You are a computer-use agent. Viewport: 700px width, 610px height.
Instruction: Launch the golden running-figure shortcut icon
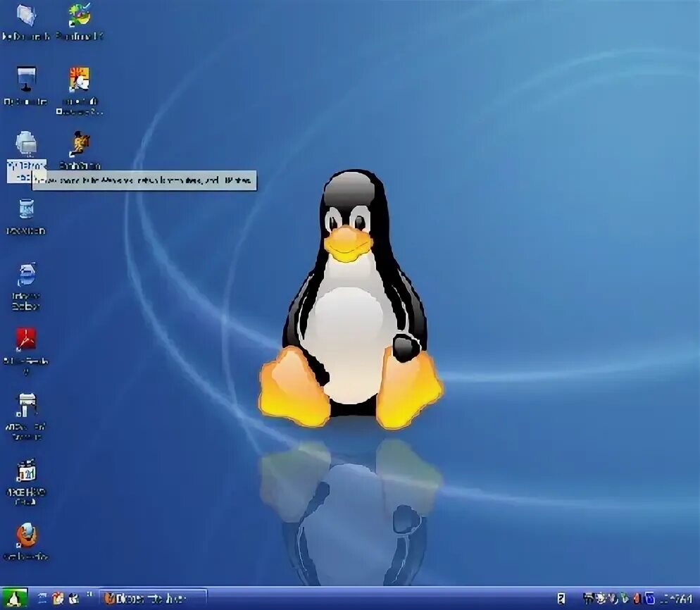pyautogui.click(x=80, y=143)
